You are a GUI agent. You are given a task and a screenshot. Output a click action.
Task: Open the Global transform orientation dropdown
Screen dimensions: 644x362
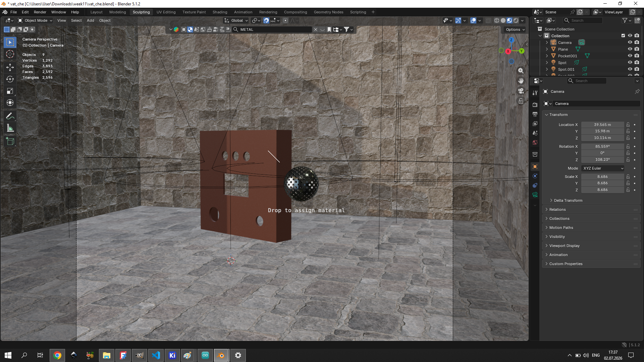(236, 20)
